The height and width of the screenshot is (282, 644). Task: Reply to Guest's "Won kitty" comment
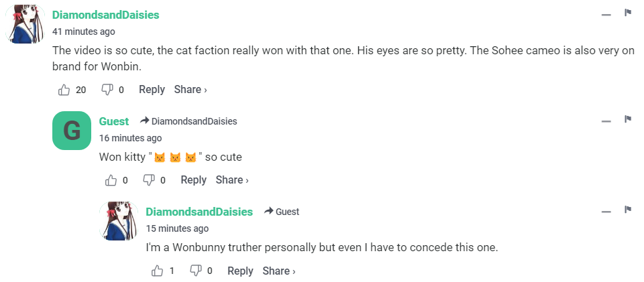(x=193, y=180)
